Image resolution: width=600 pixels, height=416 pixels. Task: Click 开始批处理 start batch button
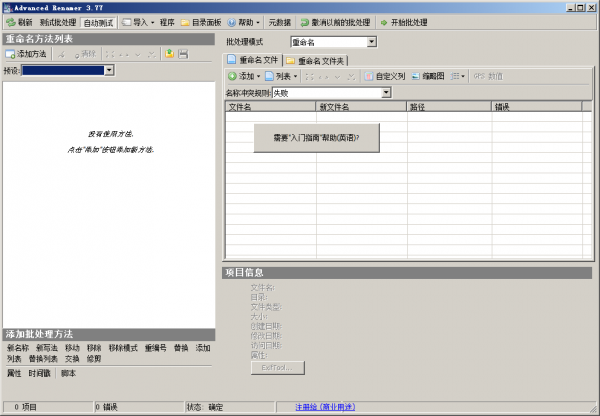(x=404, y=23)
